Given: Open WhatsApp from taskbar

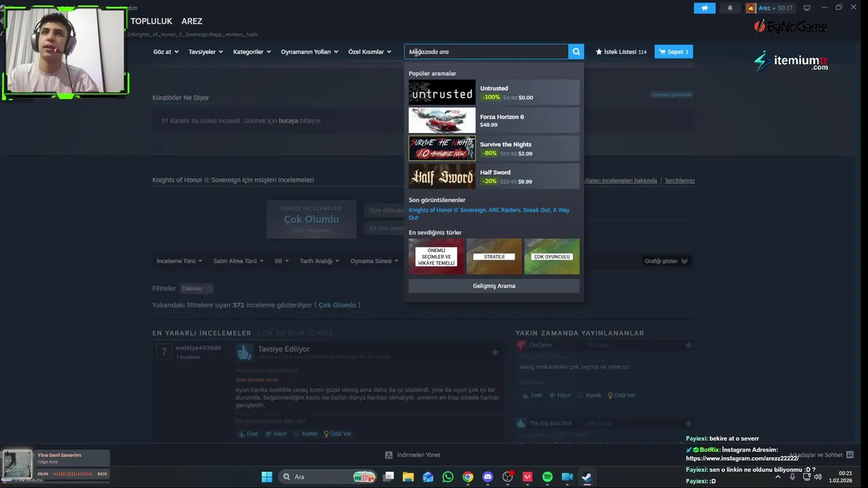Looking at the screenshot, I should pyautogui.click(x=448, y=476).
